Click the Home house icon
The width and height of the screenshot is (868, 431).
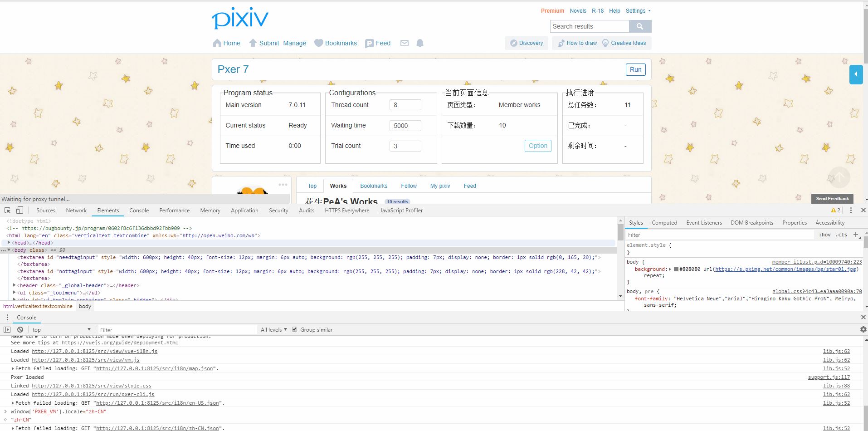[217, 43]
